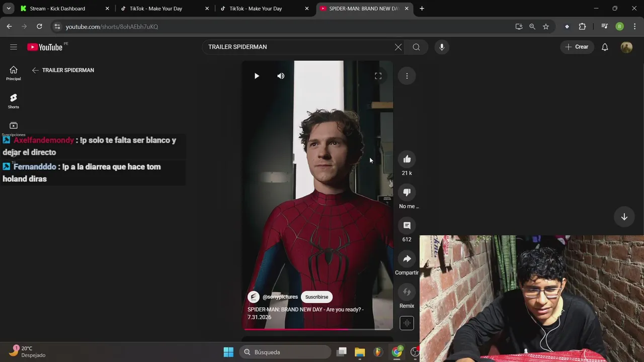Open Principal in the sidebar

click(14, 73)
